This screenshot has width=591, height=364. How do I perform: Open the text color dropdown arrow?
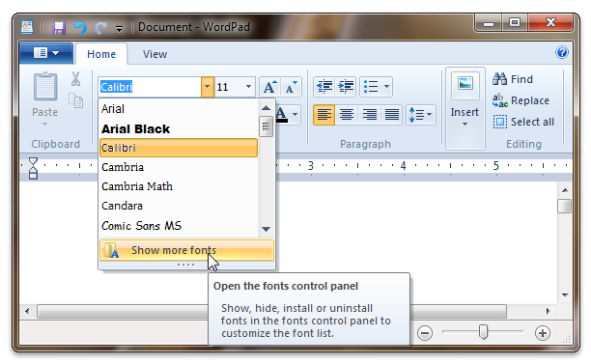[x=295, y=114]
